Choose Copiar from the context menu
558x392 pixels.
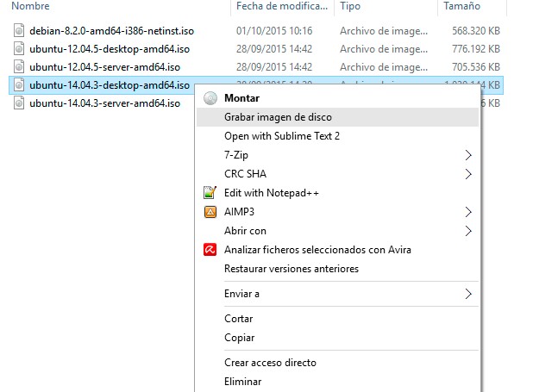[x=239, y=338]
